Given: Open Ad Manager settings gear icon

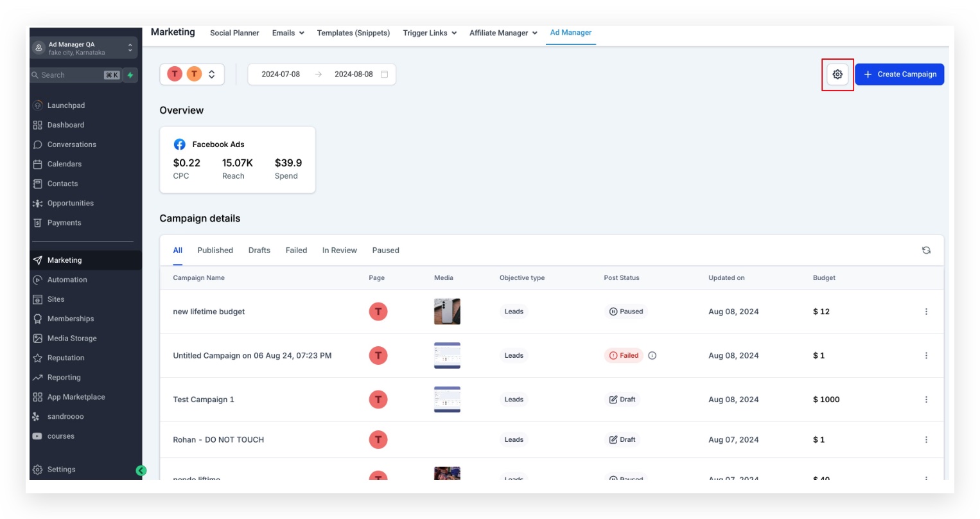Looking at the screenshot, I should tap(837, 75).
